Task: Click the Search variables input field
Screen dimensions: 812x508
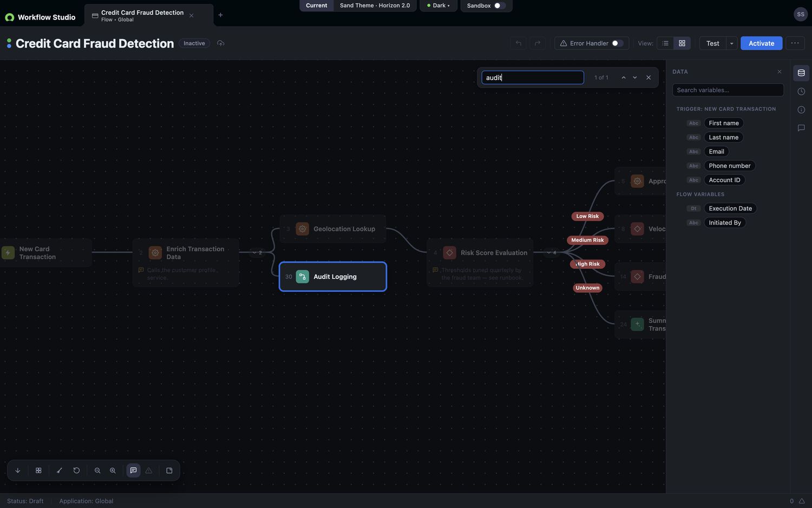Action: [728, 90]
